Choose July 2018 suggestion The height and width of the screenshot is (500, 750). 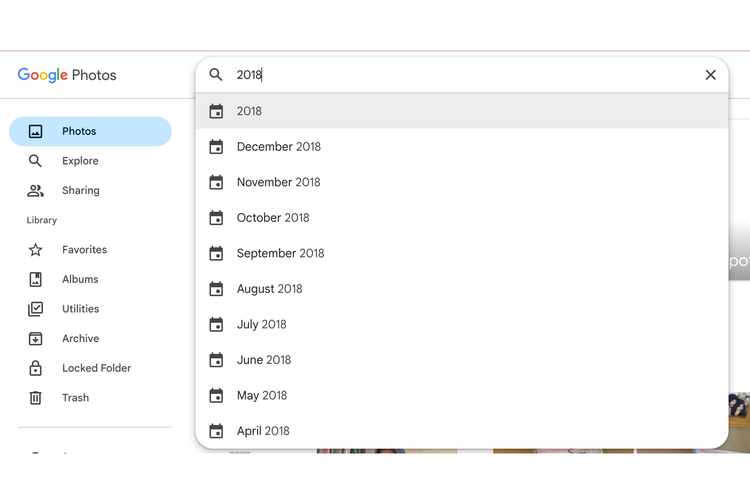(x=262, y=325)
